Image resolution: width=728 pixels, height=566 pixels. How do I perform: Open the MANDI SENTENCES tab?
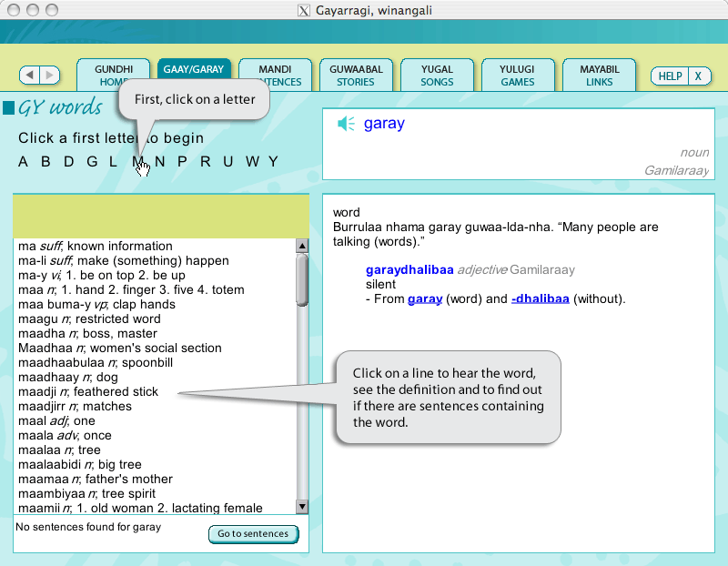275,76
